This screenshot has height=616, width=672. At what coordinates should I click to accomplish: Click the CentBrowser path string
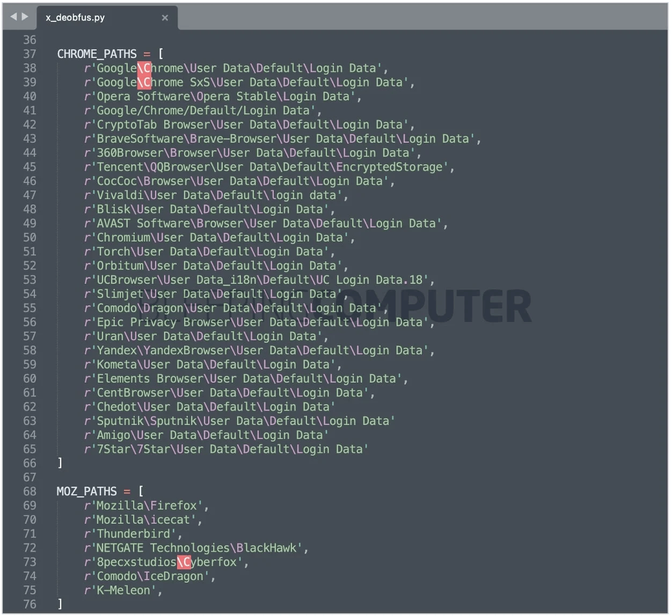point(227,393)
